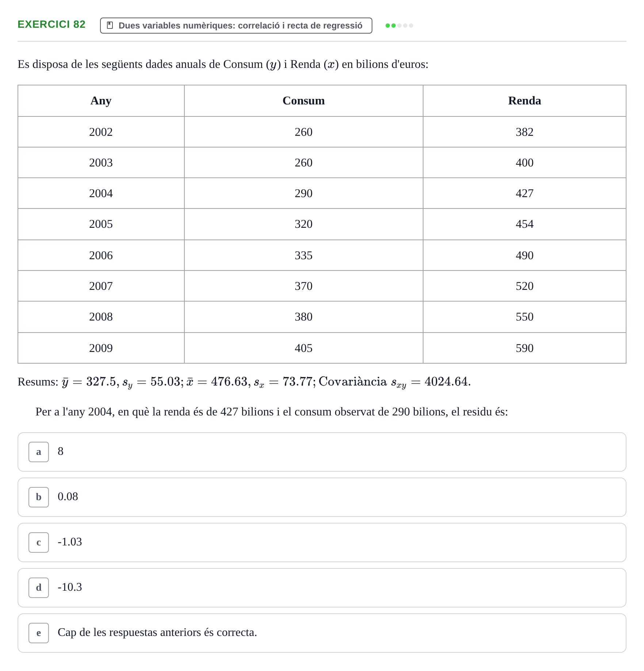Select answer option a with value 8
This screenshot has height=671, width=644.
[322, 452]
